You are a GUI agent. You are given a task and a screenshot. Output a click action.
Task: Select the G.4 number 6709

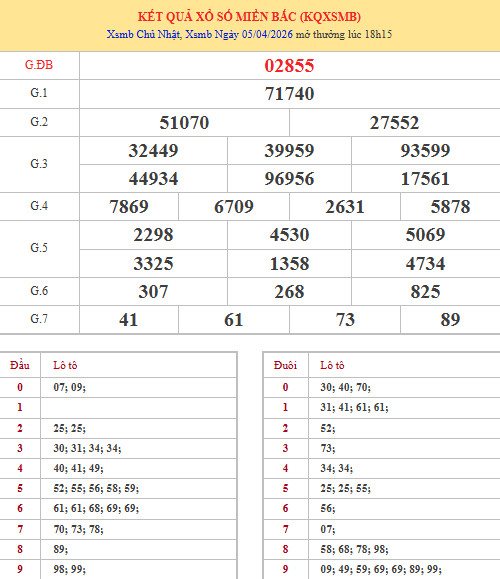[234, 207]
